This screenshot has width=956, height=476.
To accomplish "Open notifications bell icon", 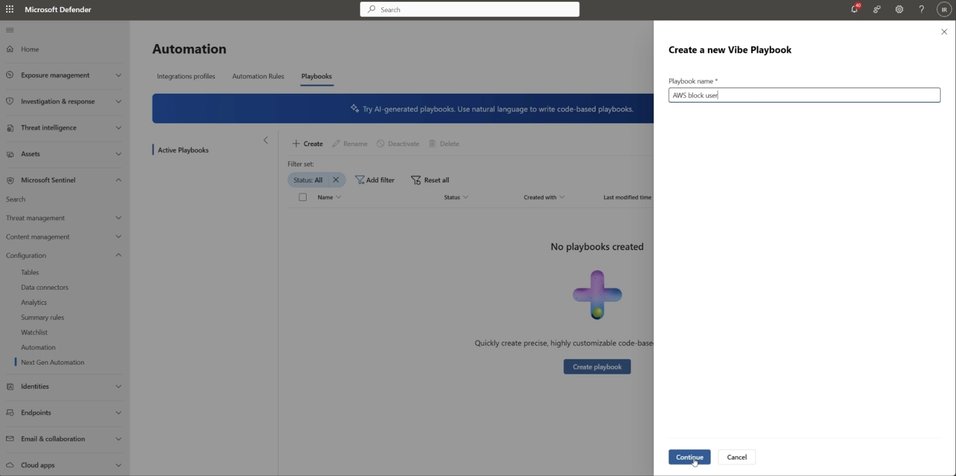I will 854,9.
